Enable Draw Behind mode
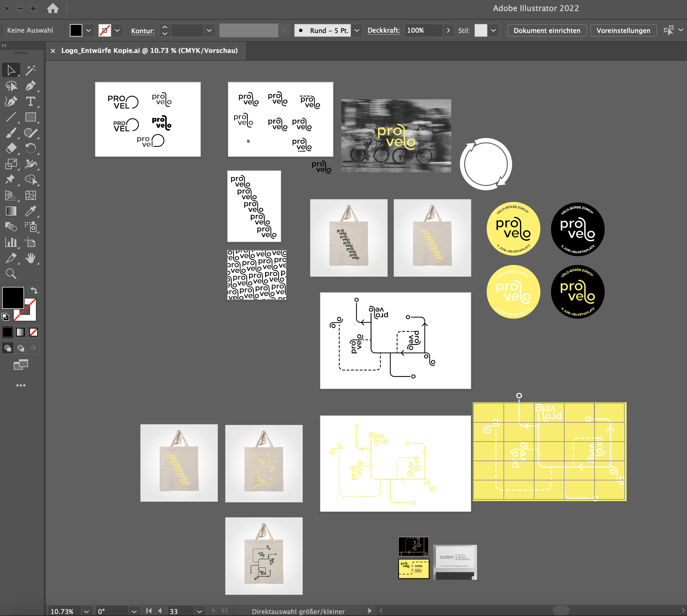Screen dimensions: 687x616 [21, 348]
